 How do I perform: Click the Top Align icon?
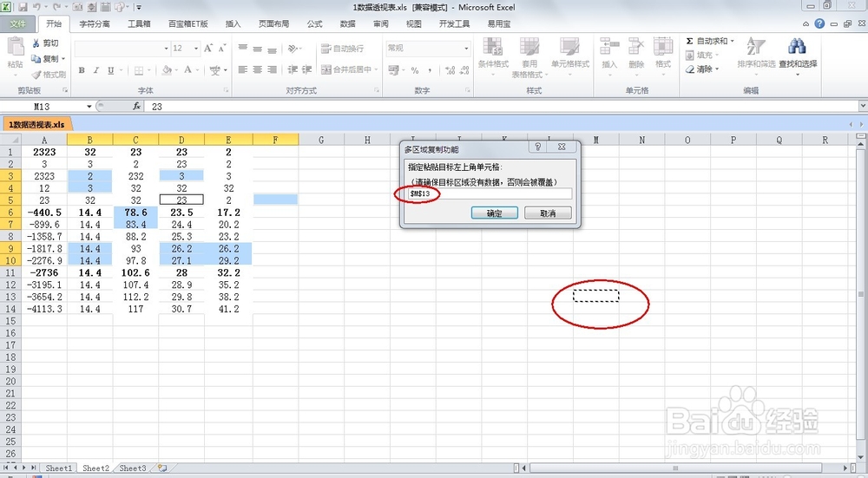pyautogui.click(x=243, y=48)
